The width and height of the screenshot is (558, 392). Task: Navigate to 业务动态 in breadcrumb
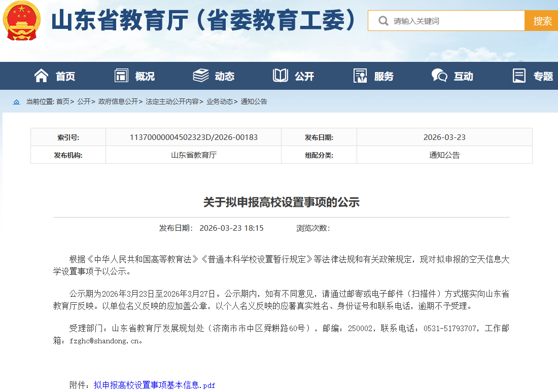click(x=220, y=102)
